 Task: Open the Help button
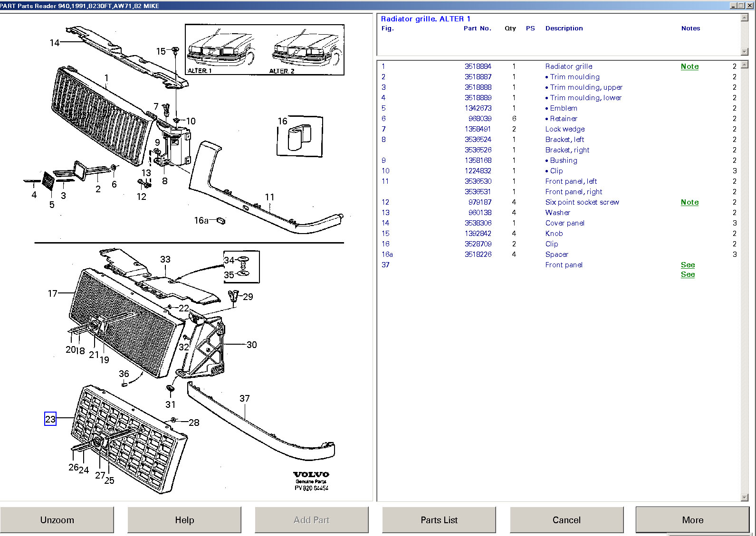tap(184, 520)
